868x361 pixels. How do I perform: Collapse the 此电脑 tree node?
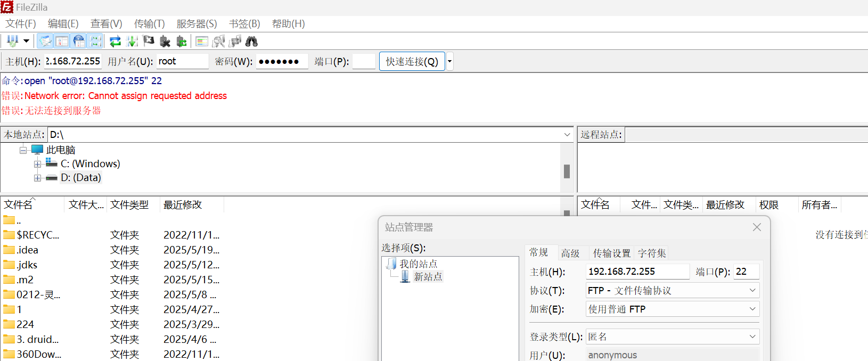pos(23,150)
